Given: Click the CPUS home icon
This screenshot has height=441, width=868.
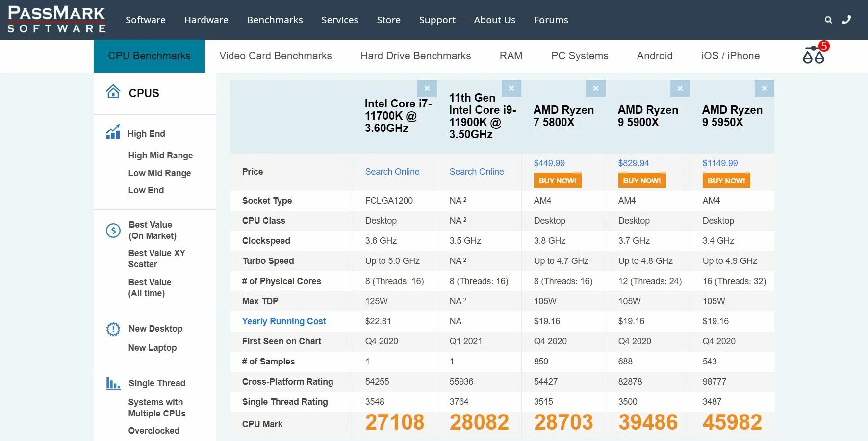Looking at the screenshot, I should 113,92.
